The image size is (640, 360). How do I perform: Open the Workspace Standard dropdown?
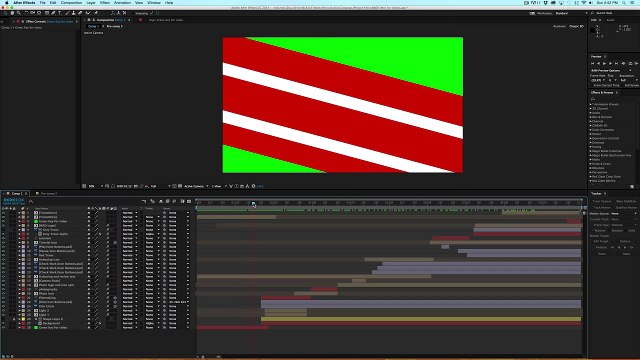[571, 13]
